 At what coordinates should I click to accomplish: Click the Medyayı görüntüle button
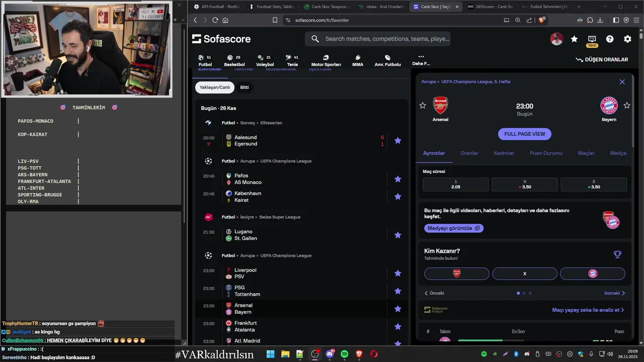point(454,228)
